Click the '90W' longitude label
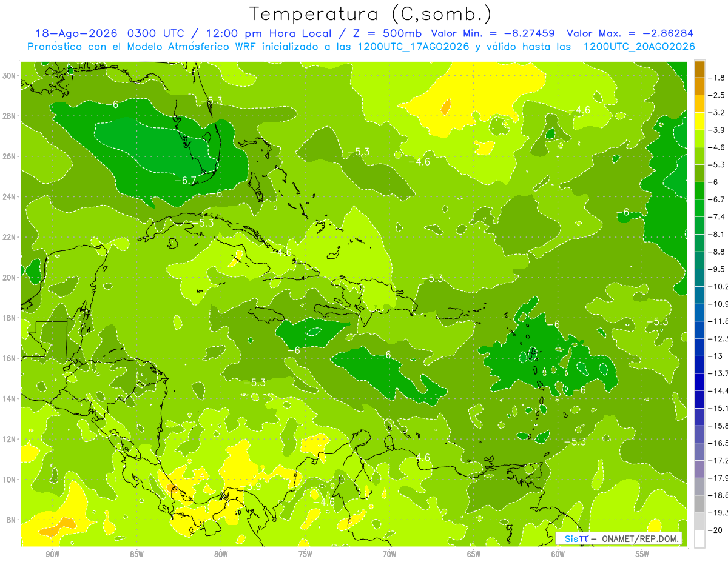The image size is (728, 562). point(53,554)
